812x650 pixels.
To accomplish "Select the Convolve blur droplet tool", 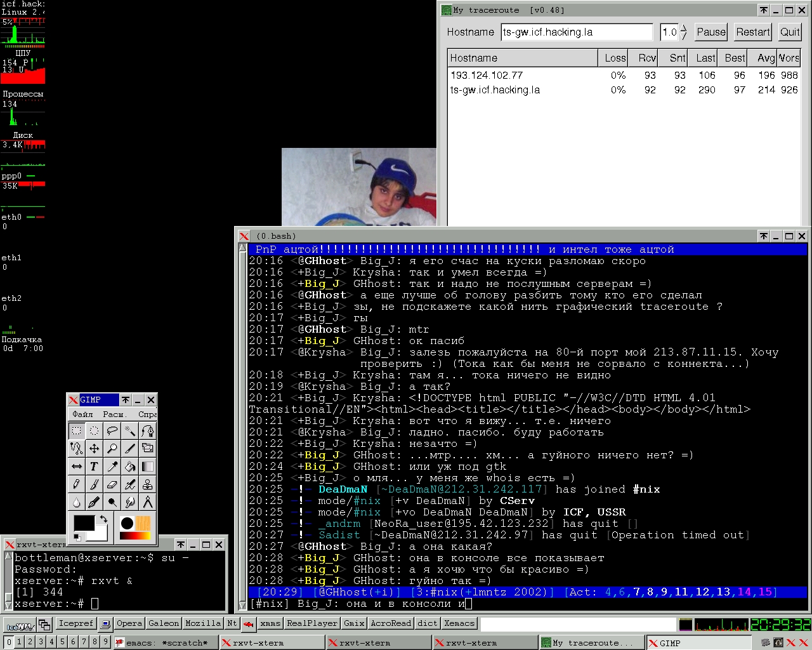I will [76, 502].
